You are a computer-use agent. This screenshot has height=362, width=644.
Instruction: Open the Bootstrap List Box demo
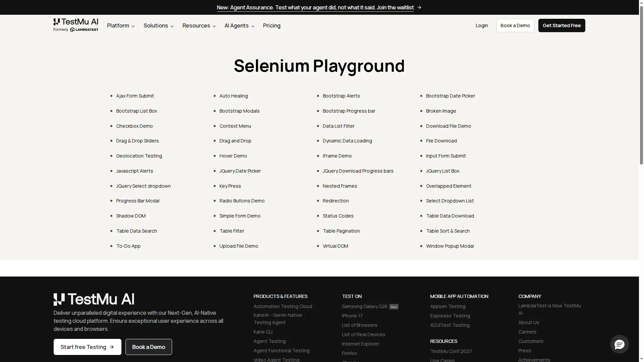click(137, 111)
